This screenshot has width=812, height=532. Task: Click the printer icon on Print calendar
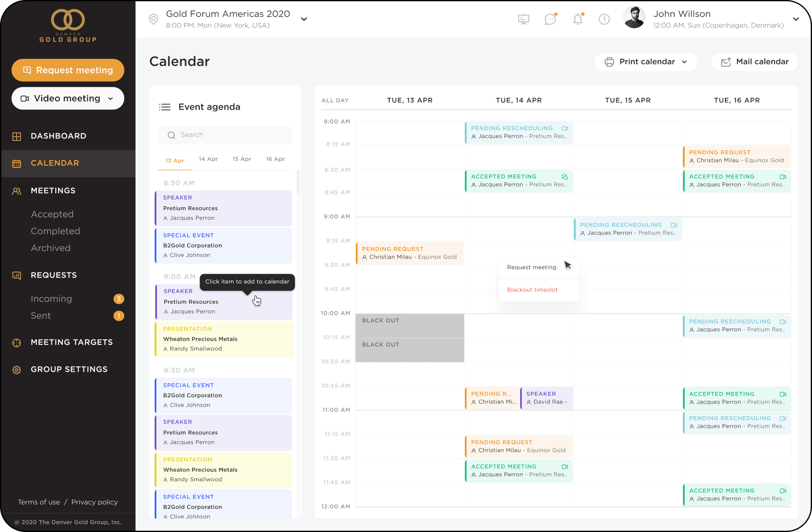(609, 62)
